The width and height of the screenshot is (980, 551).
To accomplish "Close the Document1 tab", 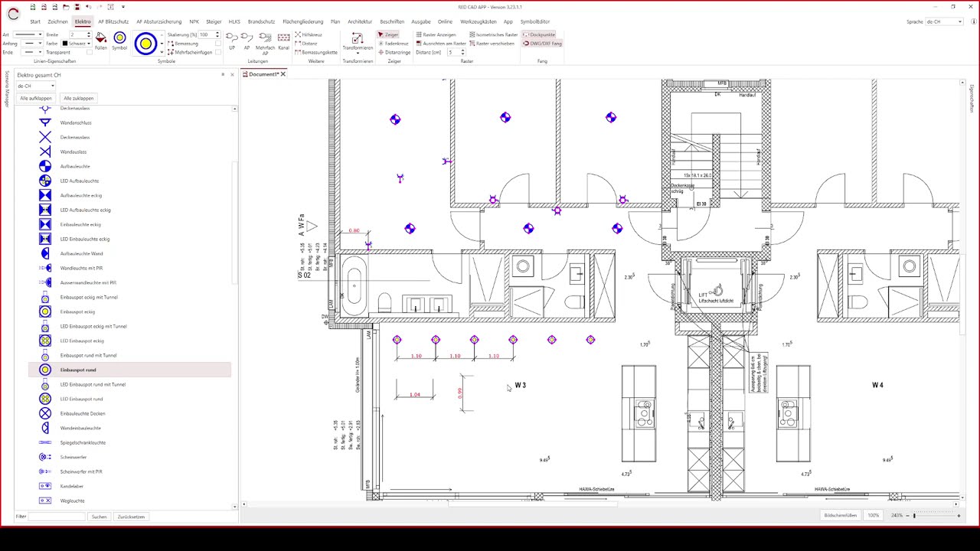I will (283, 74).
